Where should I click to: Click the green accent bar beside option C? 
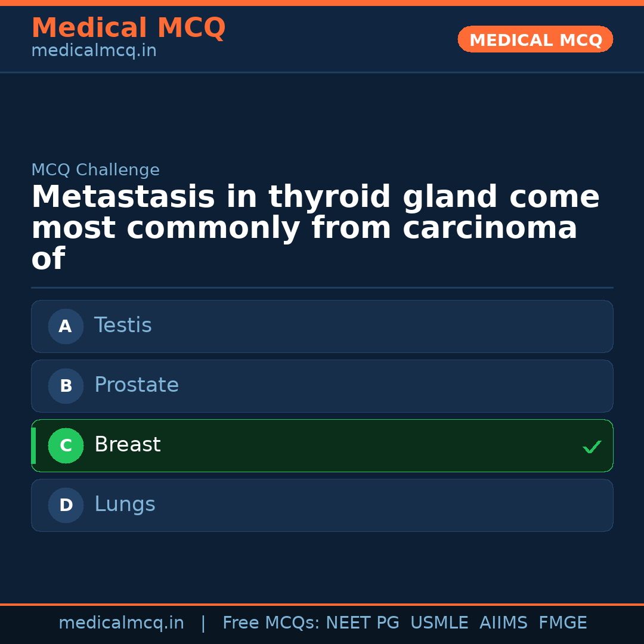pos(33,445)
